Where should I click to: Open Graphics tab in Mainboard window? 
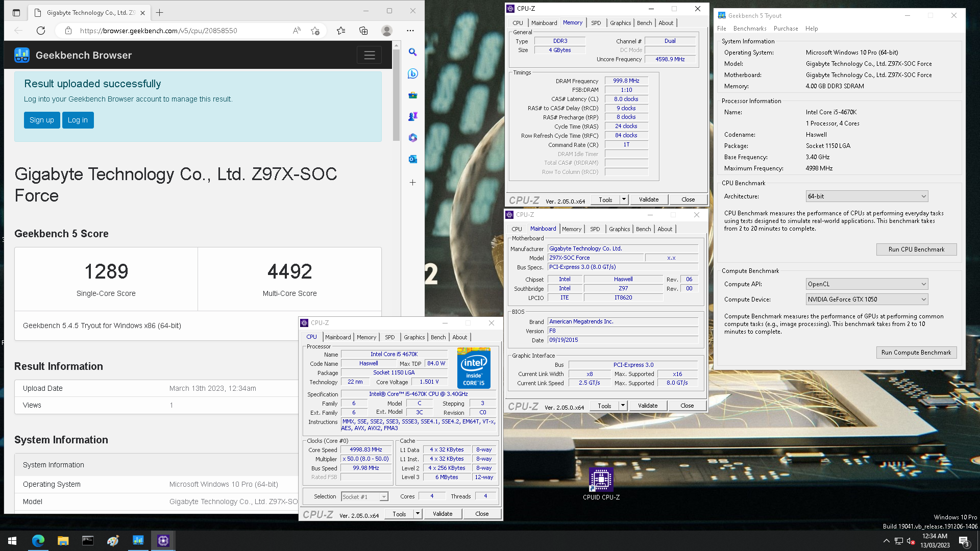tap(619, 229)
